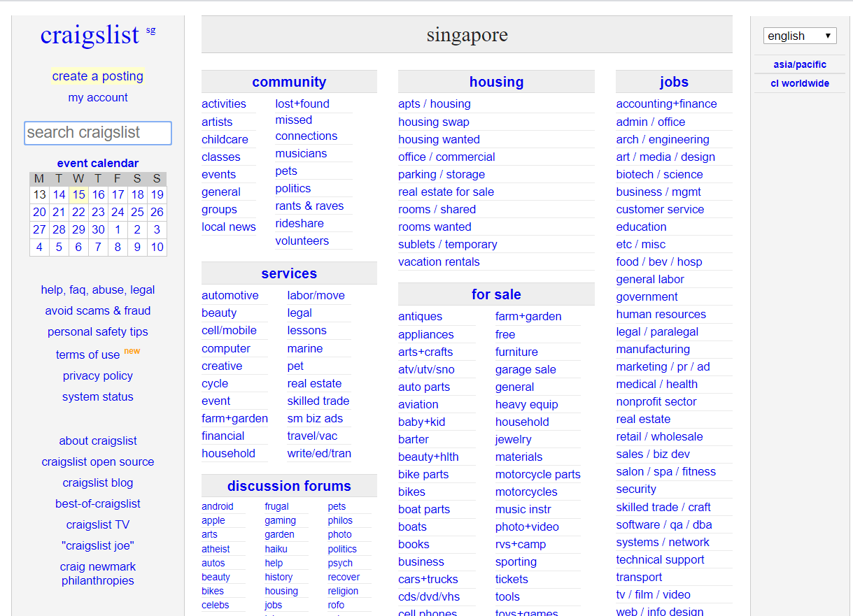This screenshot has width=853, height=616.
Task: Open the services section header
Action: click(x=289, y=273)
